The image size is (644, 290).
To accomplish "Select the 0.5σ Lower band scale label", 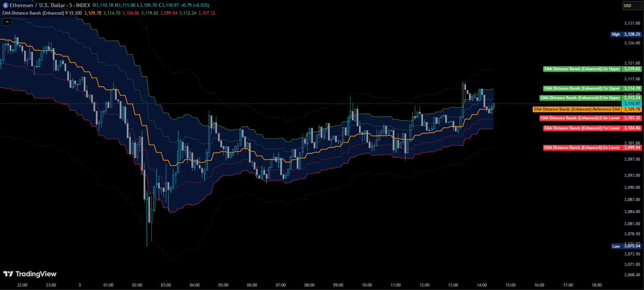I will 591,118.
